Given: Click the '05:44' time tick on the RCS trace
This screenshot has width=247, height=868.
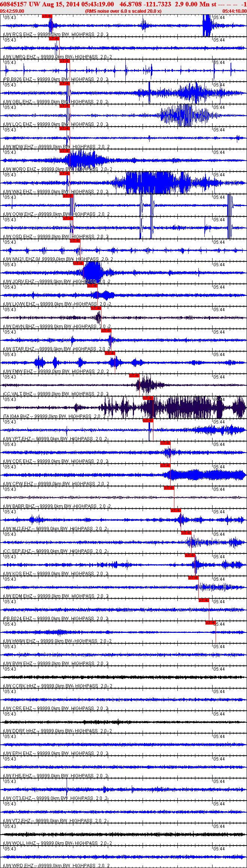Looking at the screenshot, I should click(219, 18).
